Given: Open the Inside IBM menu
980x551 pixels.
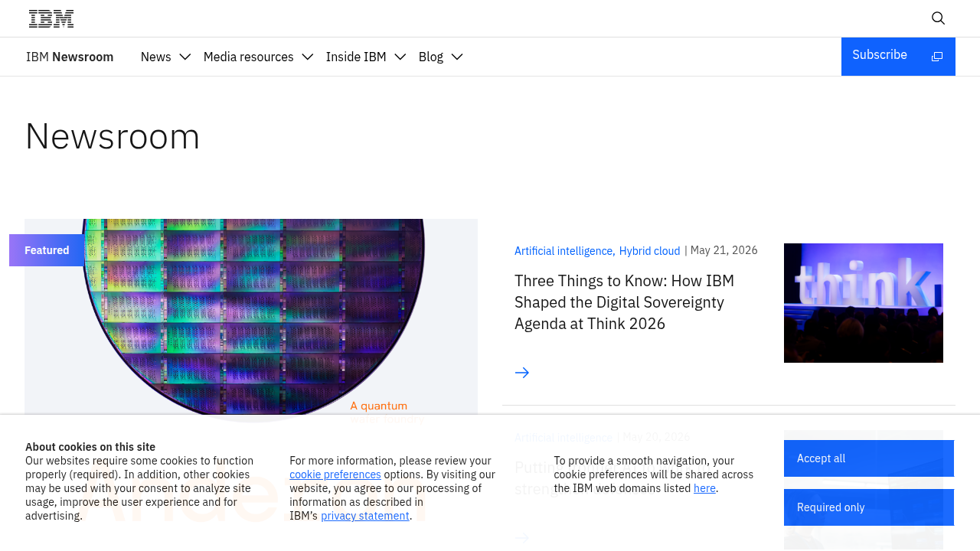Looking at the screenshot, I should click(356, 57).
